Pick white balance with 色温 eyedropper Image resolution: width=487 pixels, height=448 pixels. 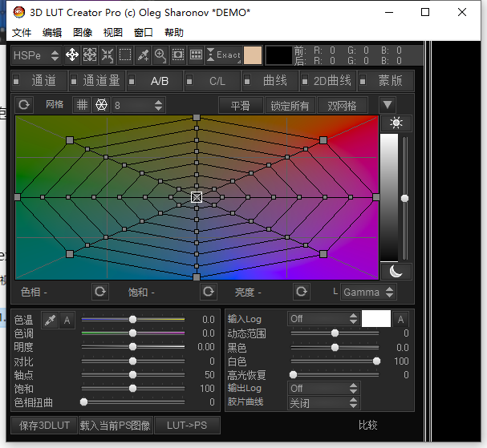pos(50,320)
